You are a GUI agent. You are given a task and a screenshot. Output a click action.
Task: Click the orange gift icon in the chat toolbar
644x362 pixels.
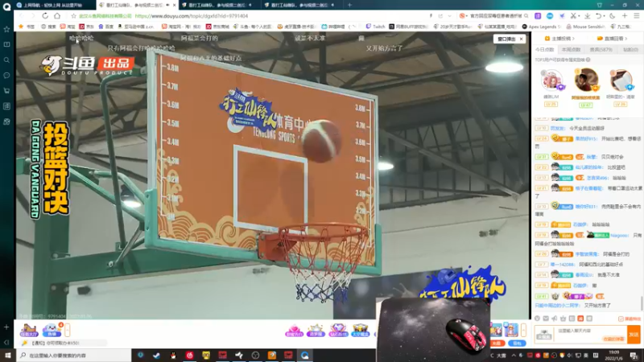580,319
